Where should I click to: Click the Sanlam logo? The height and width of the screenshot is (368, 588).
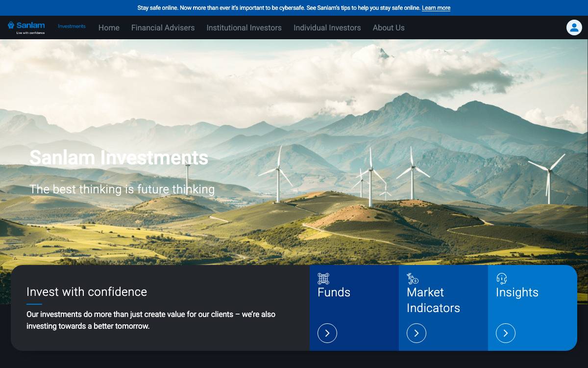tap(26, 27)
